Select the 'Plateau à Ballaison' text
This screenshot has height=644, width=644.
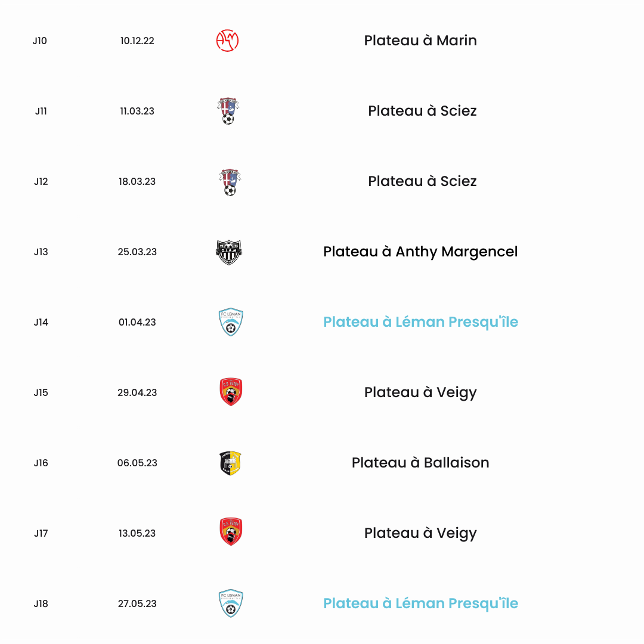(x=420, y=463)
